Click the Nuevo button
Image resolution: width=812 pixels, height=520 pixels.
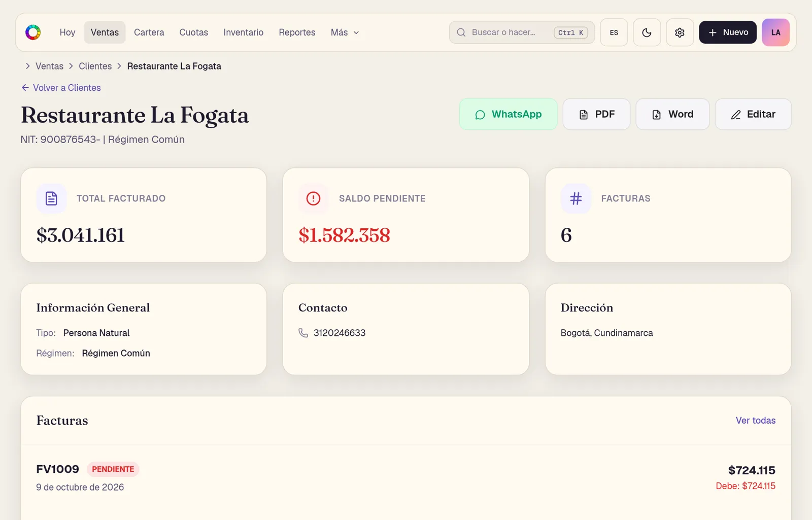728,32
